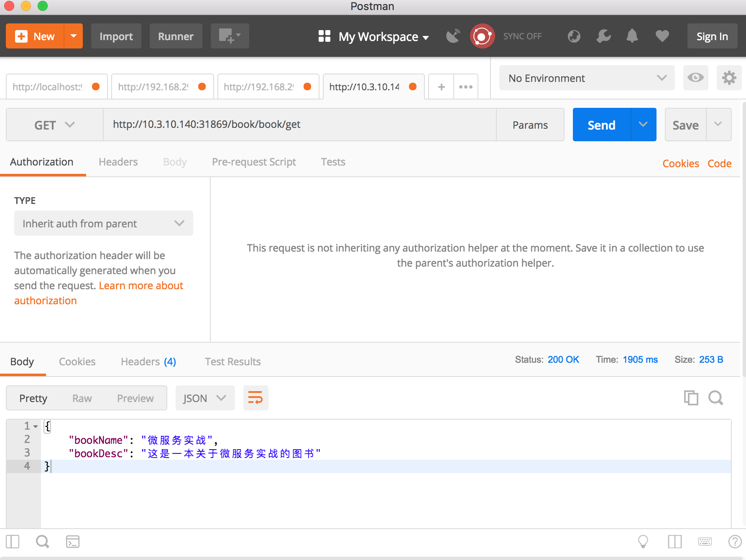Open the find icon in status bar
Image resolution: width=746 pixels, height=560 pixels.
point(42,542)
